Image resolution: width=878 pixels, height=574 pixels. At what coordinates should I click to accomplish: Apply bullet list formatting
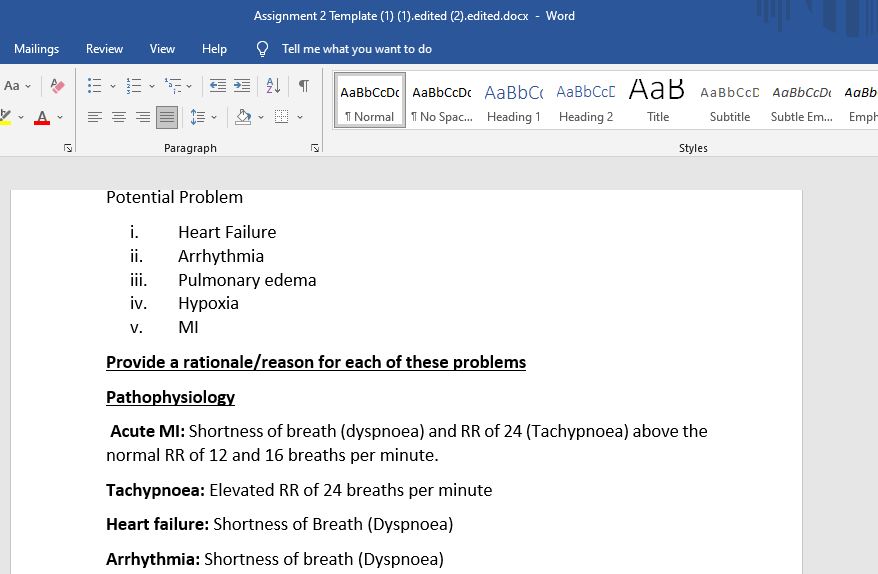coord(94,86)
